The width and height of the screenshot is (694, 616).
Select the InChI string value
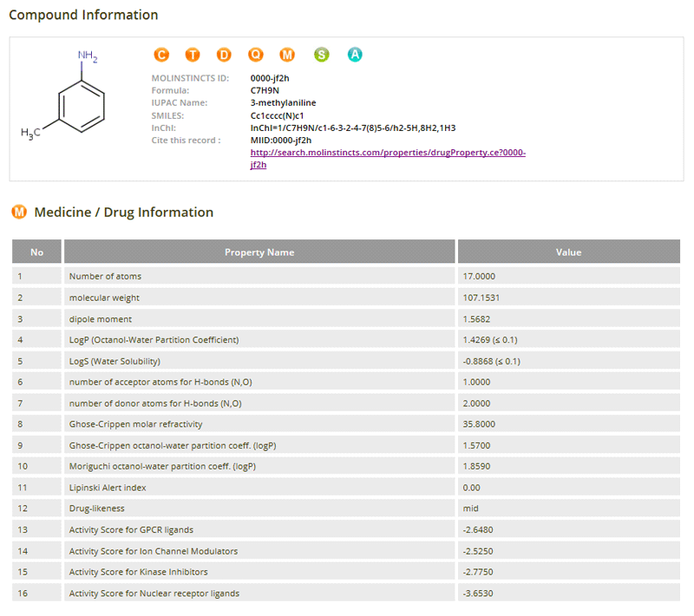click(x=353, y=128)
